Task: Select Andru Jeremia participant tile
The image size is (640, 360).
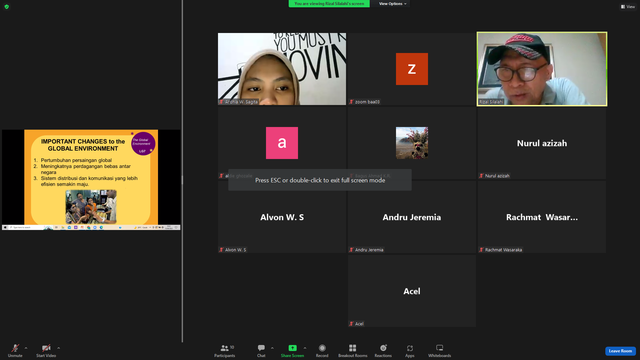Action: coord(412,217)
